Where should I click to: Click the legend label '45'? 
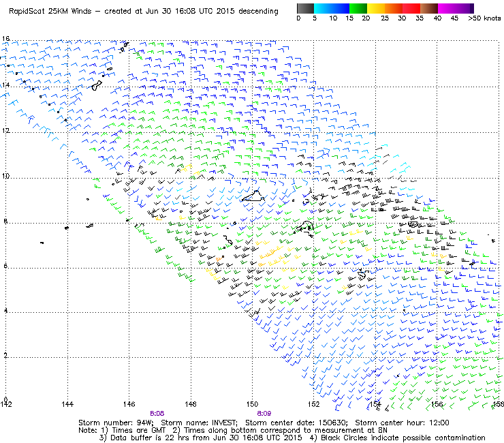[454, 18]
